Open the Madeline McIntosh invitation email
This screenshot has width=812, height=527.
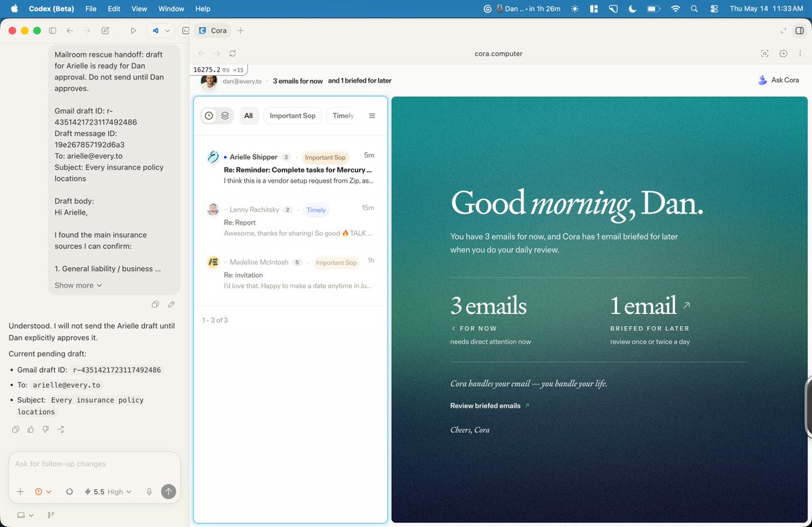pos(290,273)
